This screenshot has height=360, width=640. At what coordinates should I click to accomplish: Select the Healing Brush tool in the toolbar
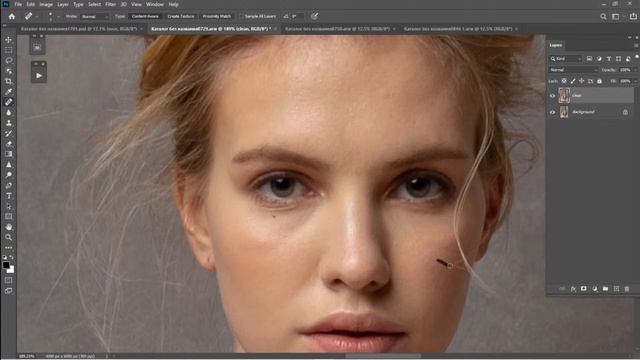click(9, 102)
